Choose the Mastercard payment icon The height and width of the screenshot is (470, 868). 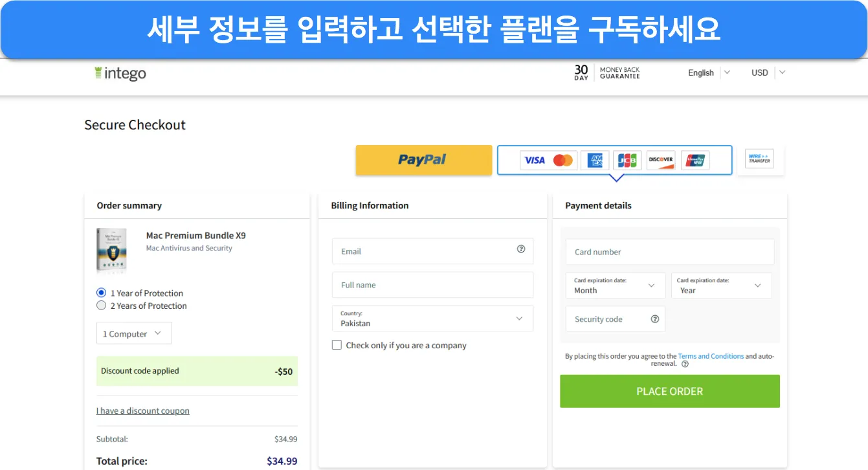[563, 160]
